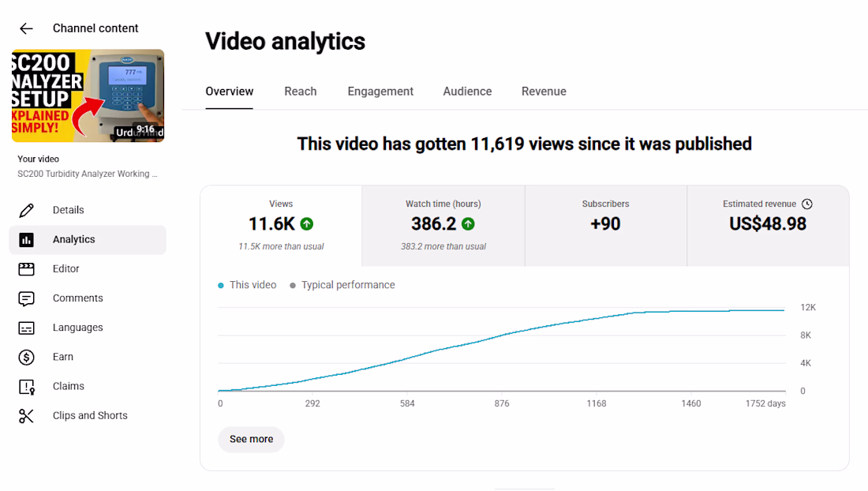This screenshot has width=868, height=491.
Task: Select the Analytics bar chart icon
Action: click(x=26, y=240)
